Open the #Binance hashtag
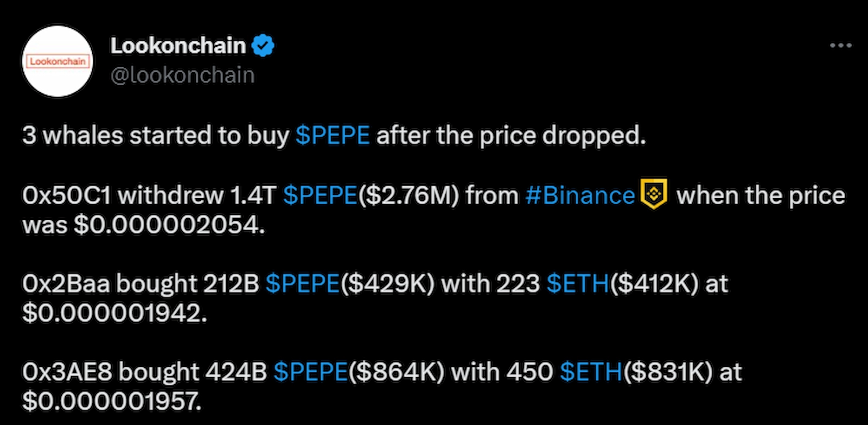 click(579, 195)
